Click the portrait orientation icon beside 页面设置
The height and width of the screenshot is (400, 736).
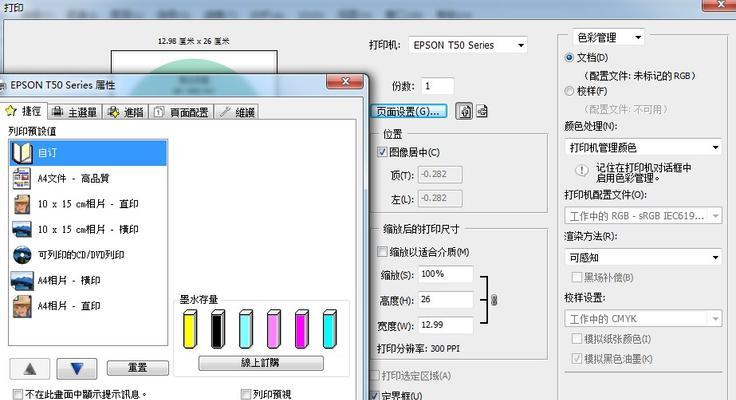[464, 111]
